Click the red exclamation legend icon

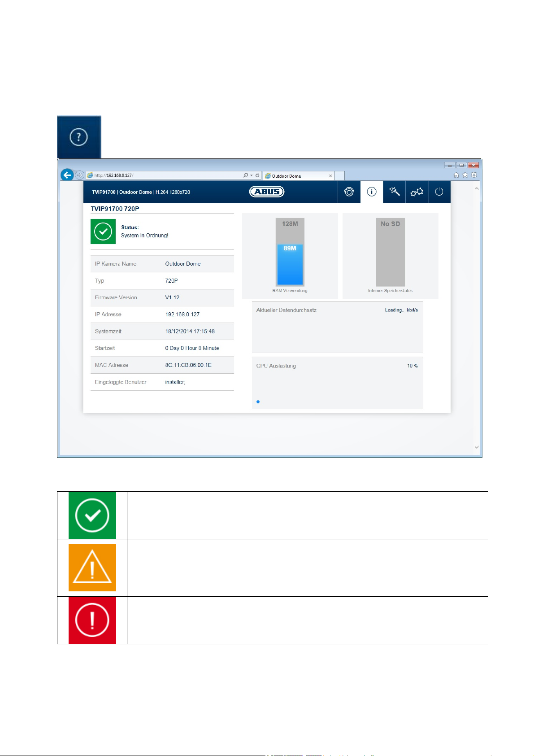point(92,621)
